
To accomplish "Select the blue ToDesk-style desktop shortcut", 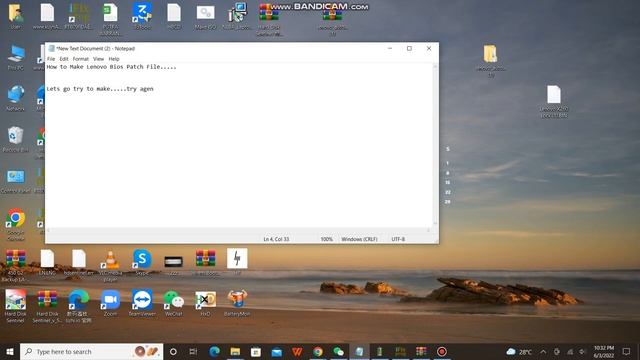I will [142, 16].
